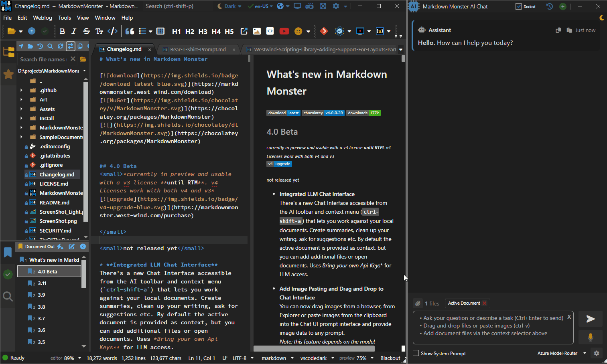Screen dimensions: 607x364
Task: Create a new document with the plus icon
Action: click(32, 31)
